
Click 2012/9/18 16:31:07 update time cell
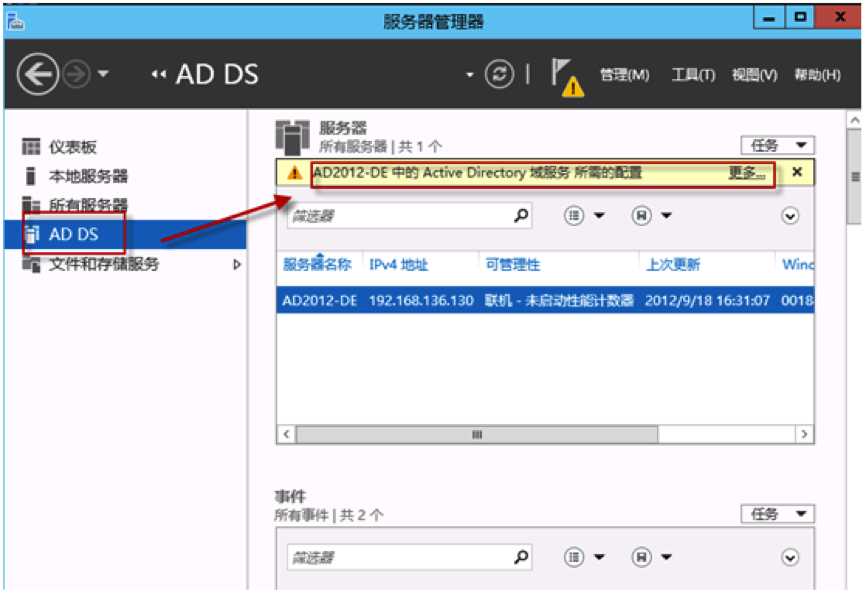coord(707,301)
